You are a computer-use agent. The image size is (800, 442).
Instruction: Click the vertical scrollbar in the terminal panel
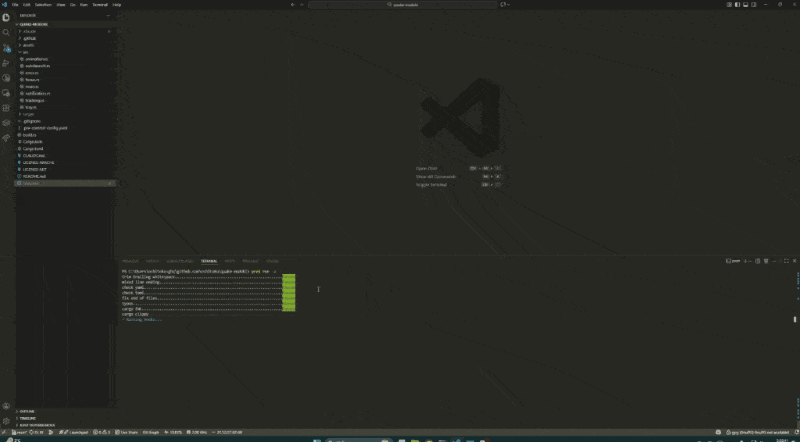[796, 318]
